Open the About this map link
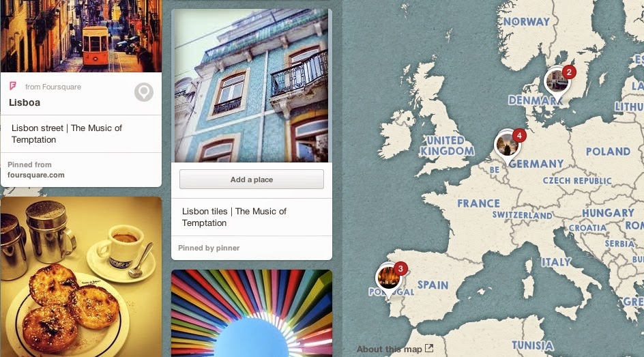Image resolution: width=644 pixels, height=357 pixels. (389, 349)
